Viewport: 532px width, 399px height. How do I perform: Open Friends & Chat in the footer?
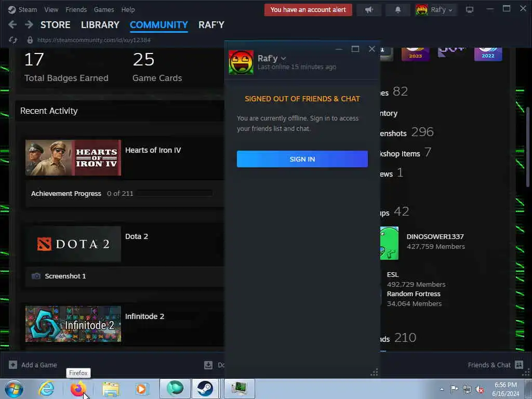[489, 365]
